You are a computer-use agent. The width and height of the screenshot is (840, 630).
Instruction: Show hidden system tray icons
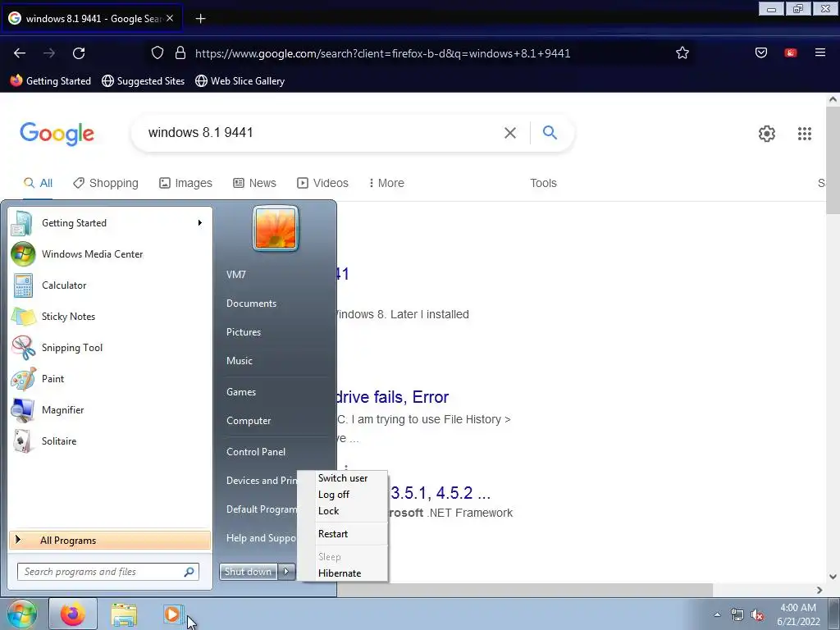point(717,614)
